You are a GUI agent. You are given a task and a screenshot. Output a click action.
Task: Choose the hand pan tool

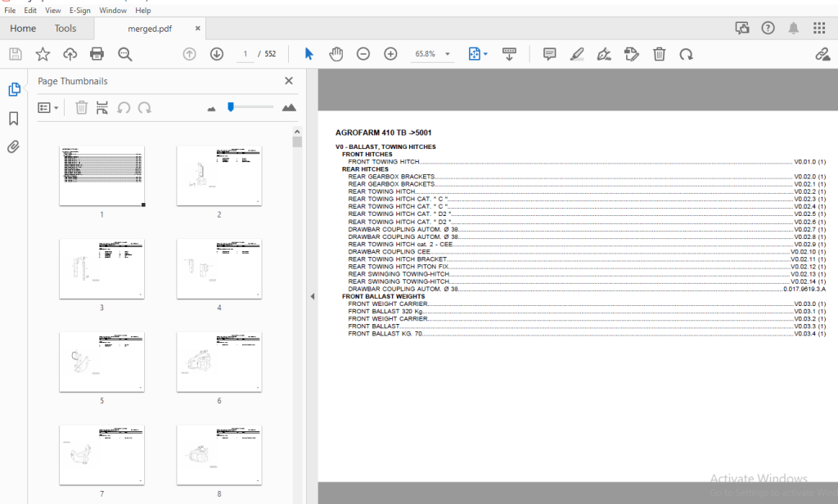click(x=336, y=54)
